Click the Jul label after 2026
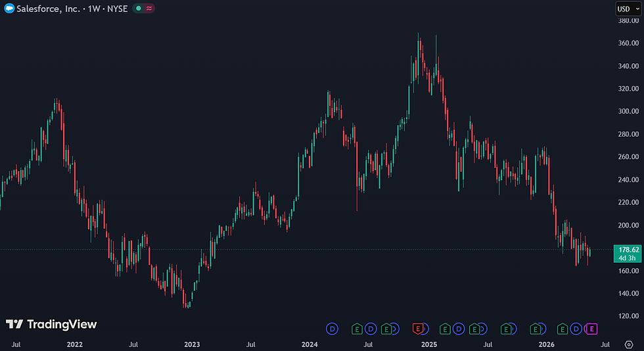 point(605,344)
